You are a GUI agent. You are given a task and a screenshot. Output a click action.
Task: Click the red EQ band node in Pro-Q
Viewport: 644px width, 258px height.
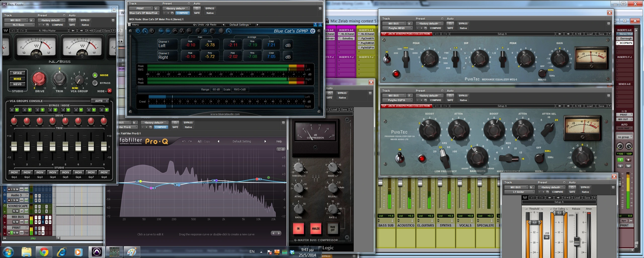pos(257,179)
